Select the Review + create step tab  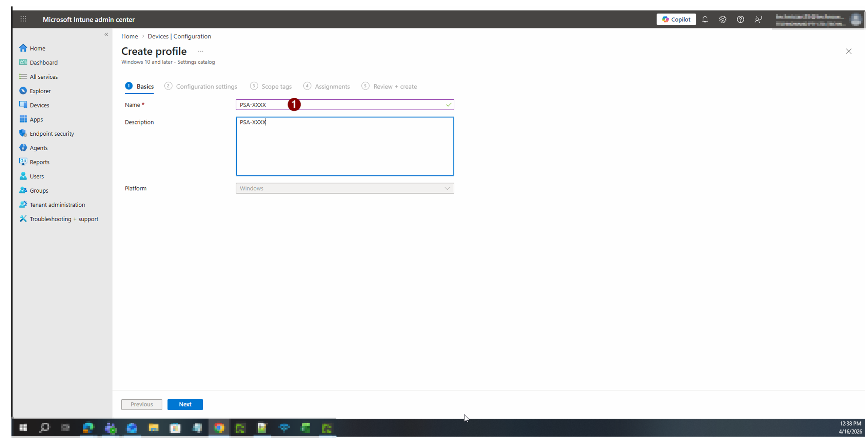point(389,87)
